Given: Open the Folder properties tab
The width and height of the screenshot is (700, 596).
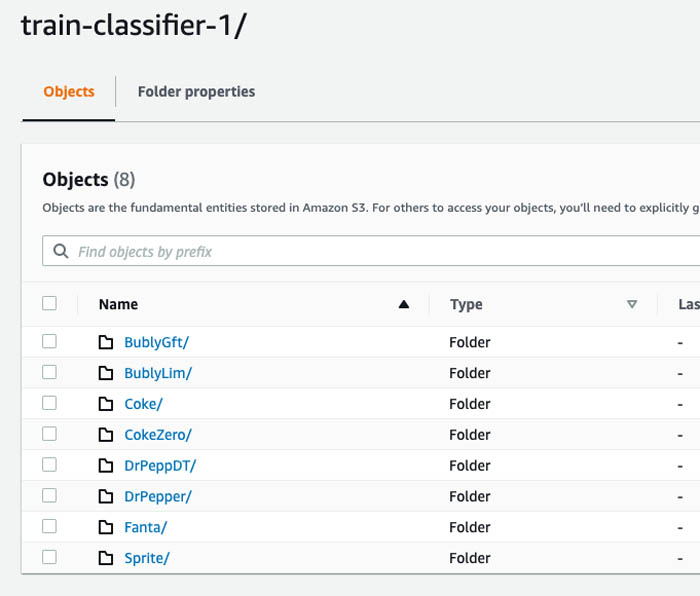Looking at the screenshot, I should pyautogui.click(x=196, y=92).
